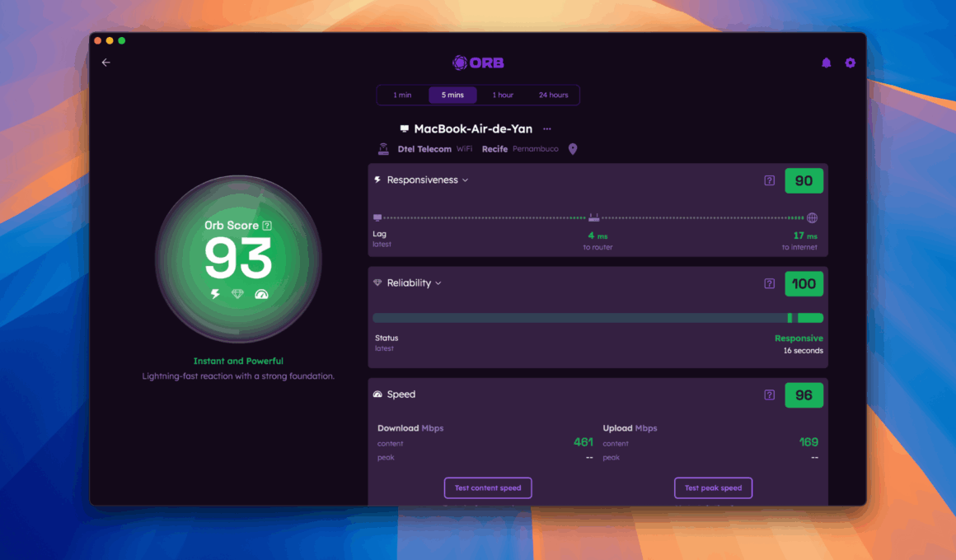Click the Download Mbps heading
The height and width of the screenshot is (560, 956).
coord(410,427)
